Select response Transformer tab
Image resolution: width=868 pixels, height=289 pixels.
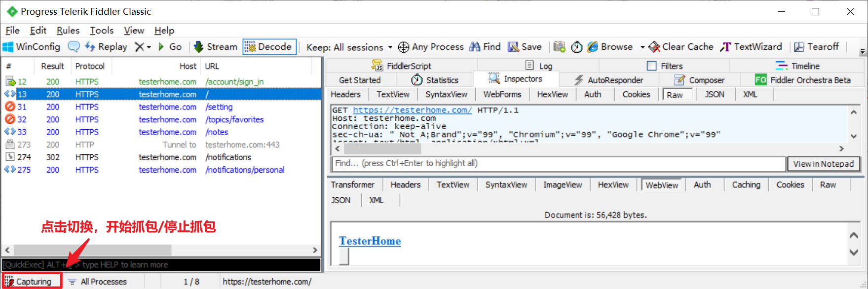pyautogui.click(x=352, y=184)
